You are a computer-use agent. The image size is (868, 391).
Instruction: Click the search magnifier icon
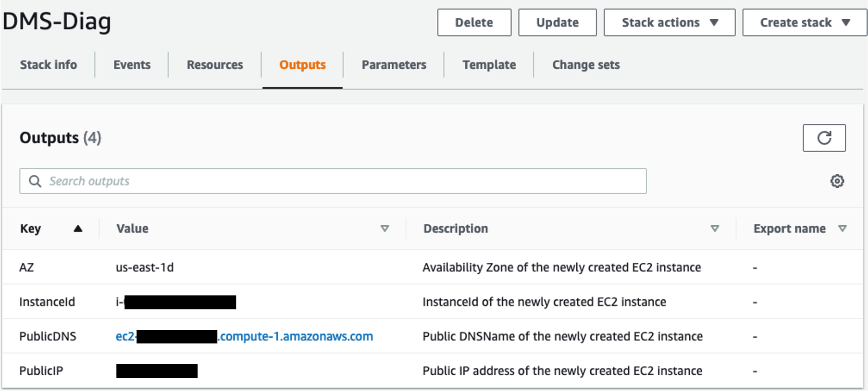(x=35, y=181)
